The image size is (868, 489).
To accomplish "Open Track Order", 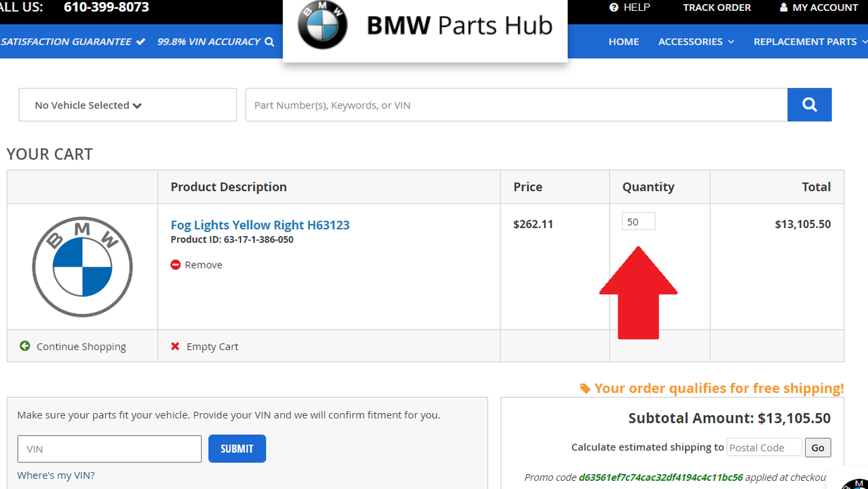I will pos(717,7).
